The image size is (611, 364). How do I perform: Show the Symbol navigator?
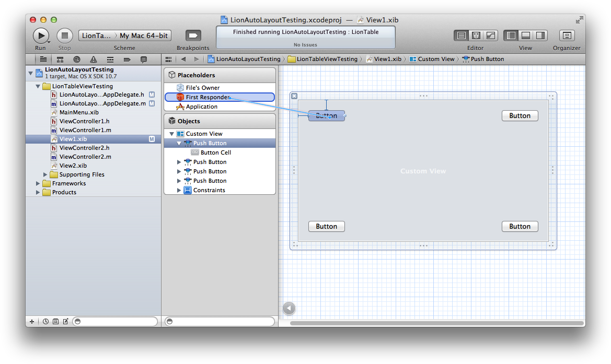[x=60, y=60]
